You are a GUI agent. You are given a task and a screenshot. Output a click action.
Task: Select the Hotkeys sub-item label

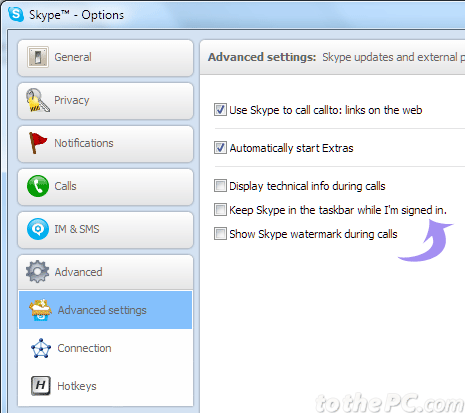(77, 386)
